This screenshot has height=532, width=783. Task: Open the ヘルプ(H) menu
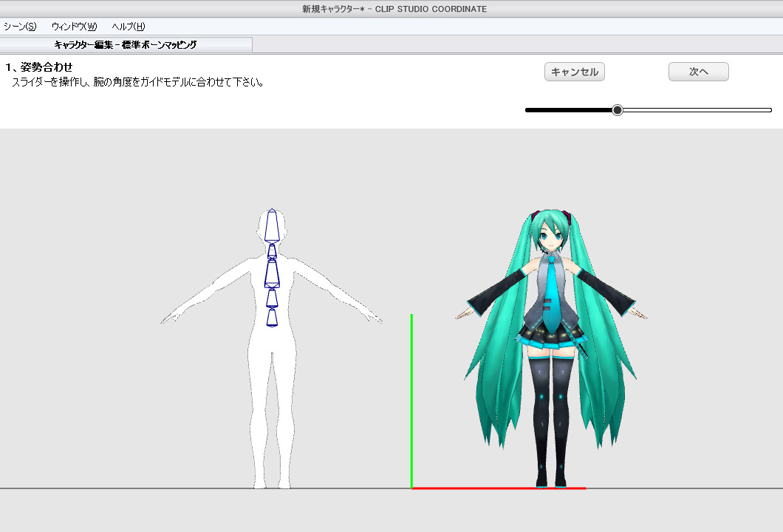[128, 27]
